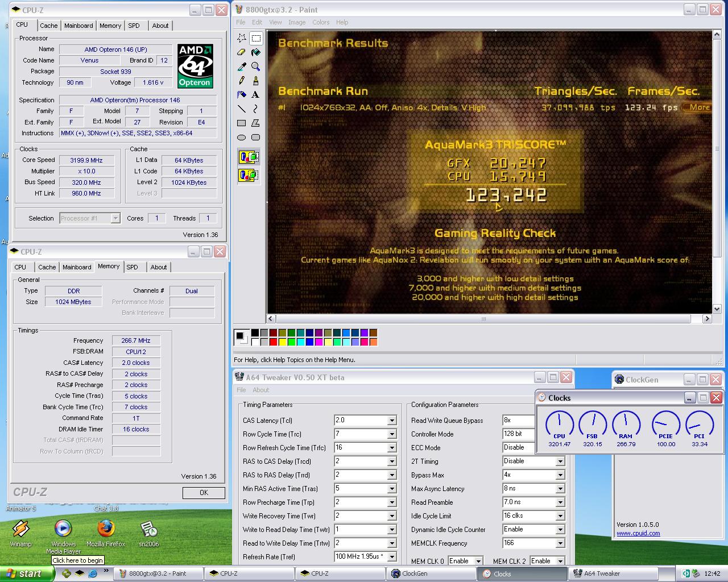The height and width of the screenshot is (582, 728).
Task: Pick the yellow color swatch in Paint's palette
Action: click(x=283, y=342)
